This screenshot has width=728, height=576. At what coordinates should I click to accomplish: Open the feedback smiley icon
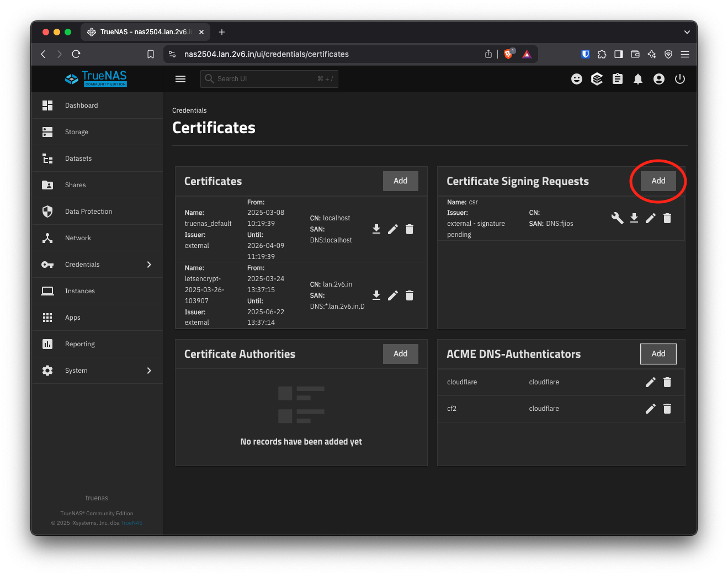[577, 79]
